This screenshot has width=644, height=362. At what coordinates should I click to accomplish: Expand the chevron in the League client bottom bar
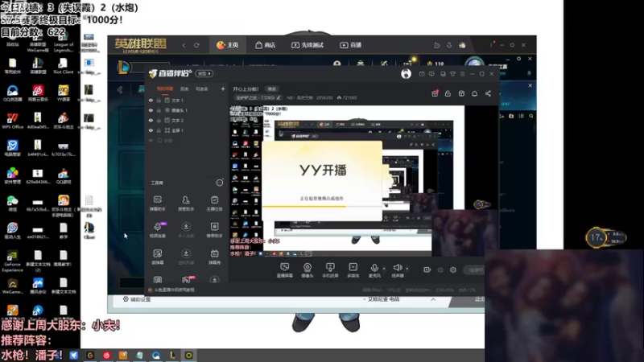click(x=433, y=299)
